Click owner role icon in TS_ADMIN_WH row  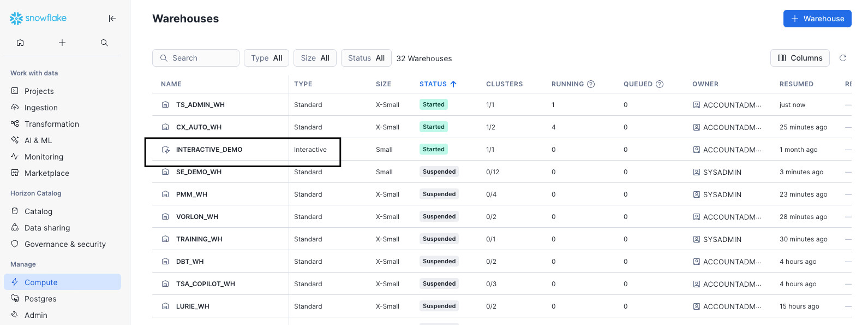click(x=697, y=105)
